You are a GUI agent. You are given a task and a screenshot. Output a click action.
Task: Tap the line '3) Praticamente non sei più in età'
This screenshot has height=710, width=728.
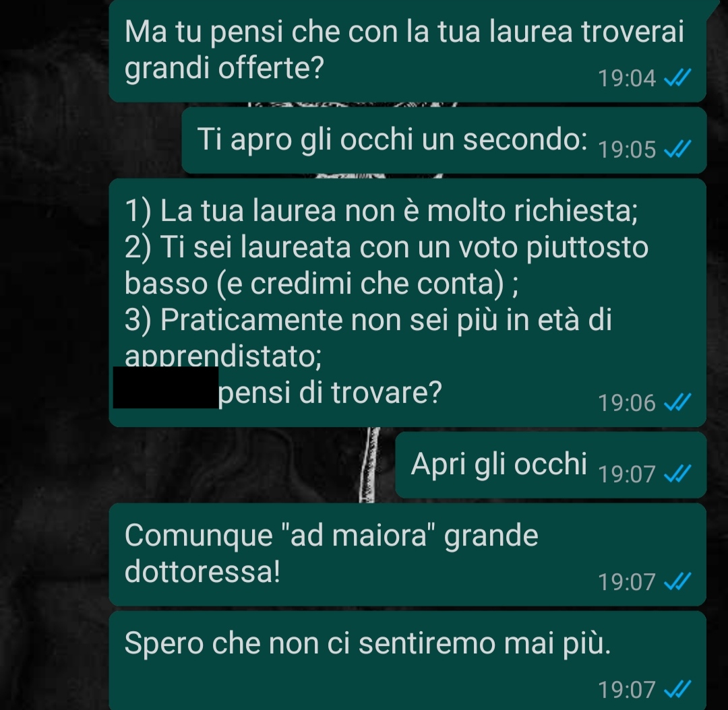point(368,320)
